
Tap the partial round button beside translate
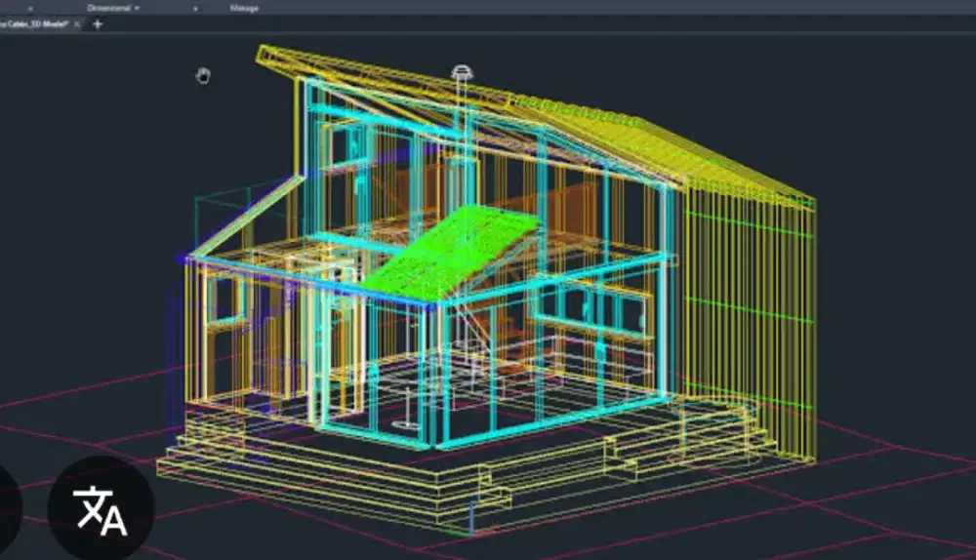pyautogui.click(x=10, y=509)
